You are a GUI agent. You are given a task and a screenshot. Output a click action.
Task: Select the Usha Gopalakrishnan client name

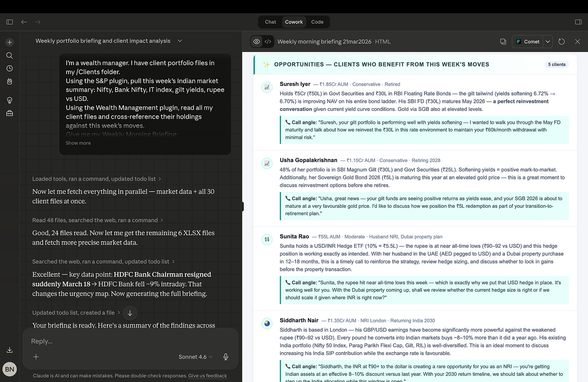309,160
